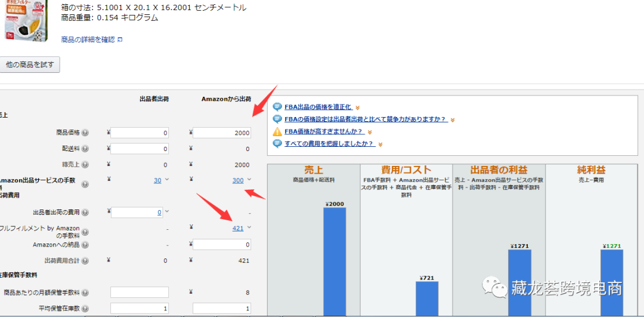Focus the Amazonへの納品 input field
644x317 pixels.
tap(222, 245)
